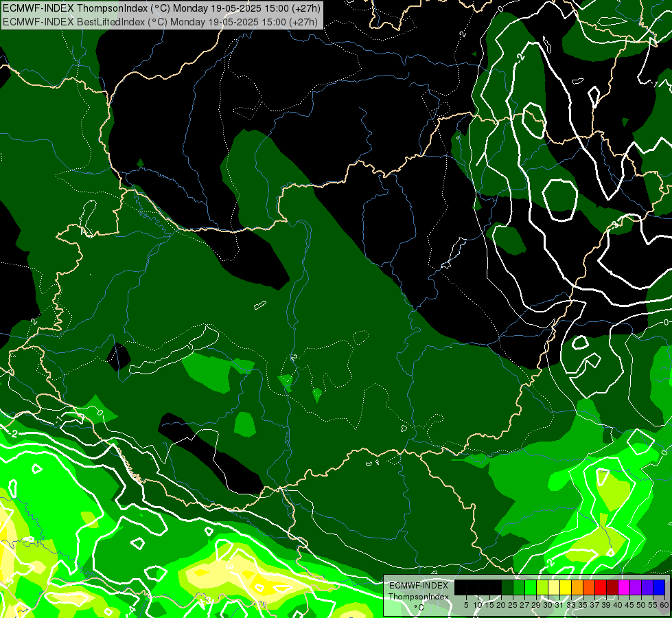Select the dark red 39–40 legend swatch
This screenshot has width=672, height=618.
click(x=612, y=587)
